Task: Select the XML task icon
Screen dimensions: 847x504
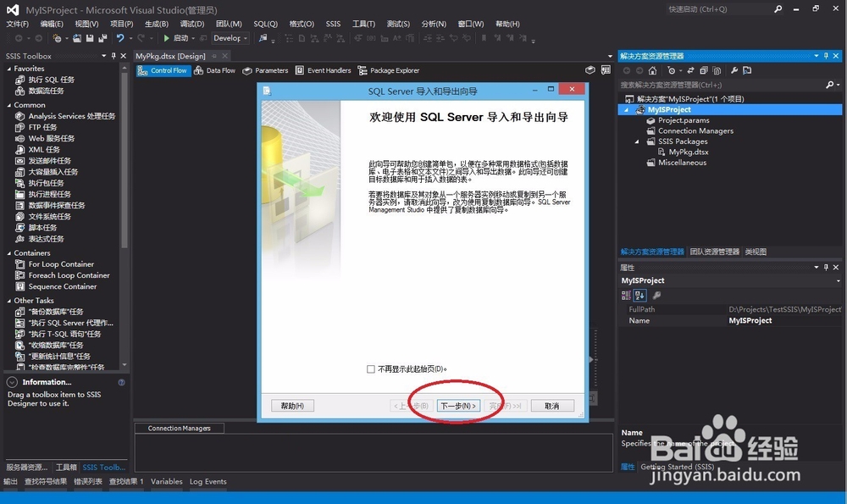Action: 20,150
